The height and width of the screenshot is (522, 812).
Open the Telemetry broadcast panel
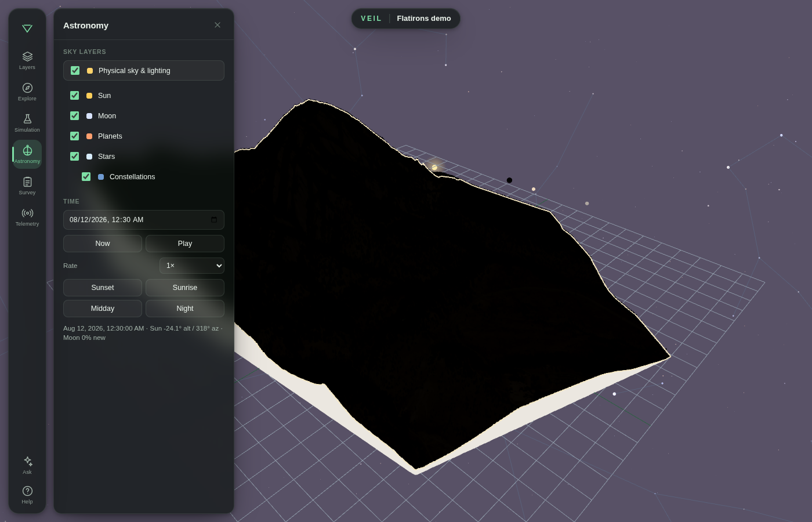coord(27,217)
